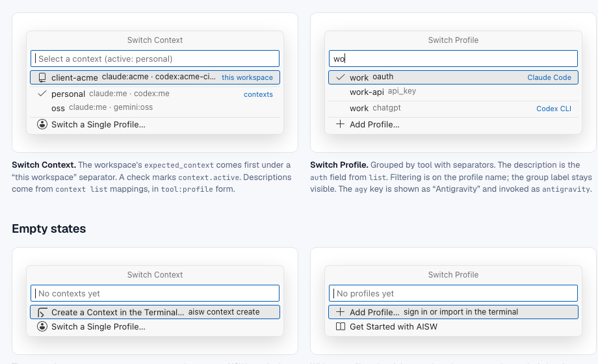
Task: Click the device icon beside client-acme
Action: click(x=42, y=77)
